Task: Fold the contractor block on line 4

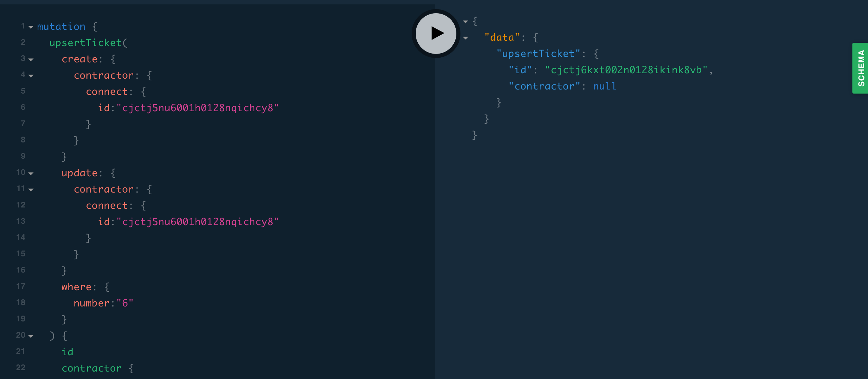Action: (31, 76)
